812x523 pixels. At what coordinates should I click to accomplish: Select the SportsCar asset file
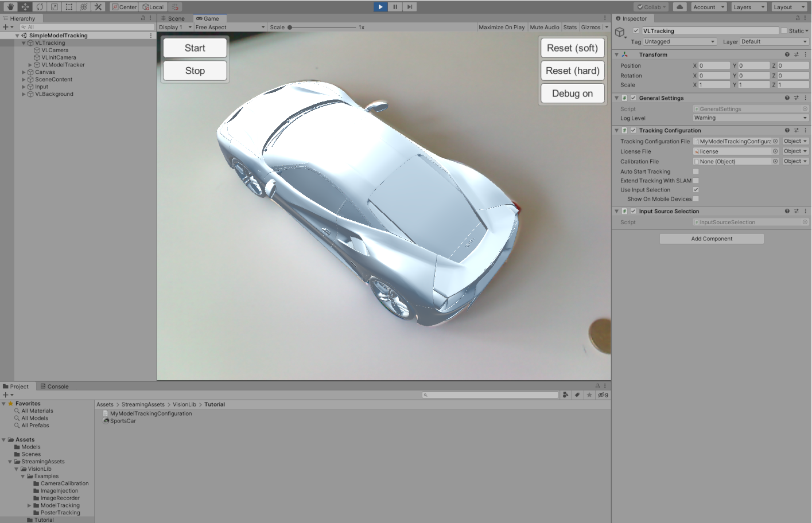[123, 421]
